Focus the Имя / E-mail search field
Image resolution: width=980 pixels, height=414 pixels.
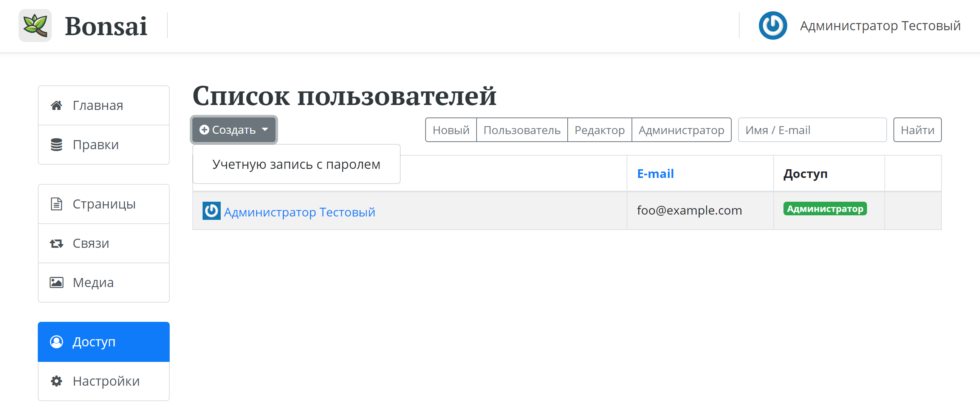point(812,130)
